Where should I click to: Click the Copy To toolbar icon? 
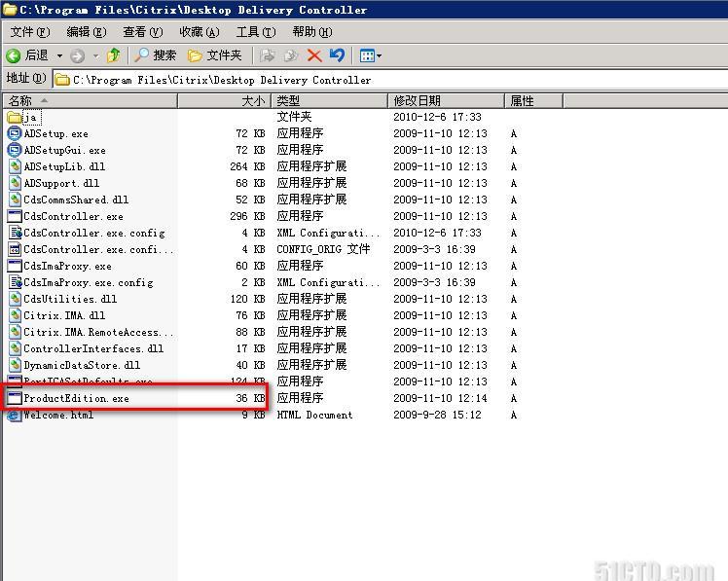291,55
